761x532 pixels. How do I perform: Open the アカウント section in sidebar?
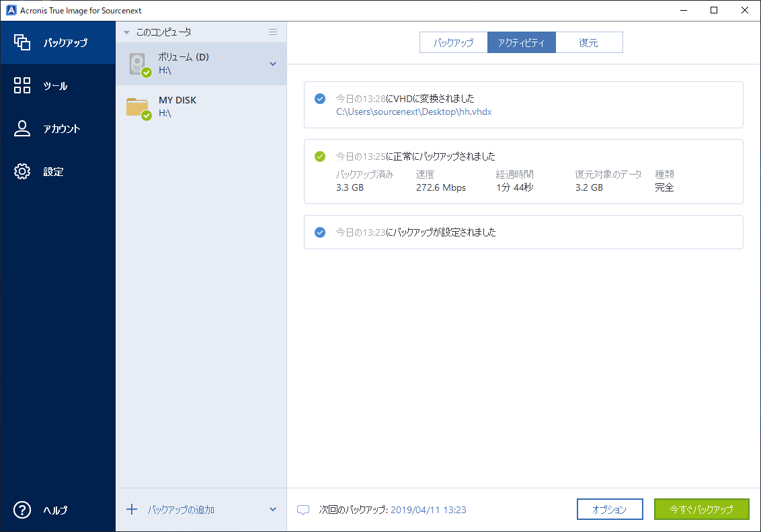click(x=58, y=128)
